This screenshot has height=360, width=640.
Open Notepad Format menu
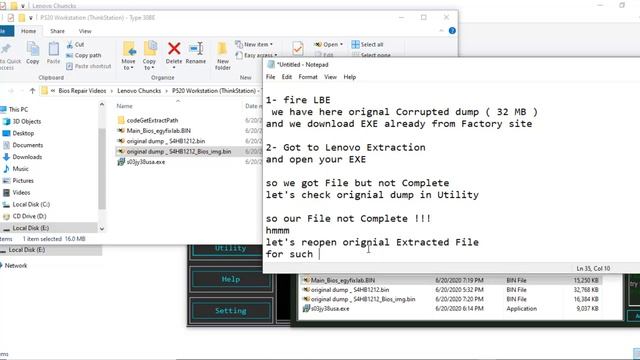(308, 77)
